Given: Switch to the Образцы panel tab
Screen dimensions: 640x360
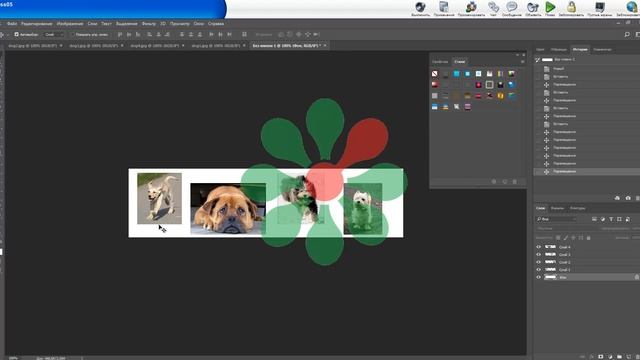Looking at the screenshot, I should pyautogui.click(x=558, y=49).
